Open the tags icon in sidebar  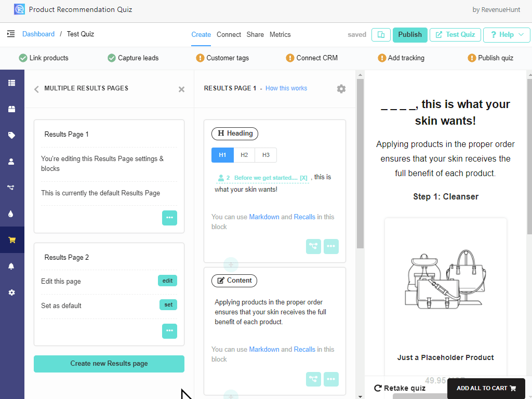pyautogui.click(x=12, y=135)
